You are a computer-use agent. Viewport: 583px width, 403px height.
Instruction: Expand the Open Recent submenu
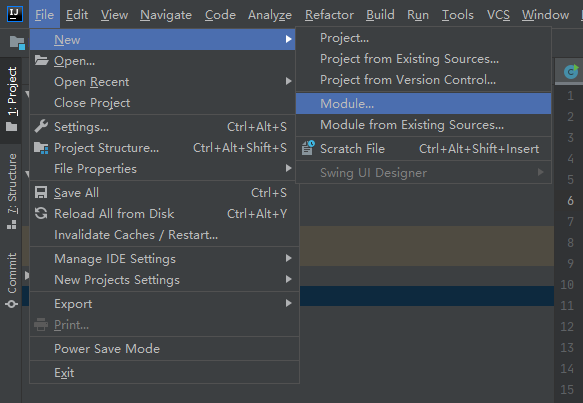(x=288, y=81)
